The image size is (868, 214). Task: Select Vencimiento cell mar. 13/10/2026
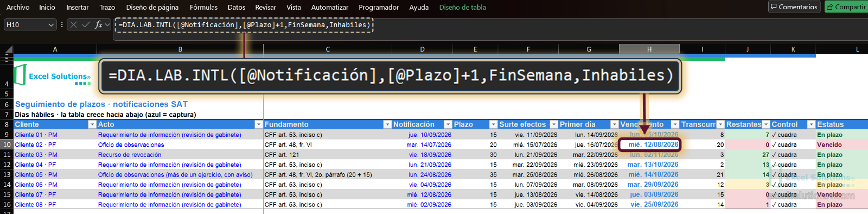(x=649, y=165)
